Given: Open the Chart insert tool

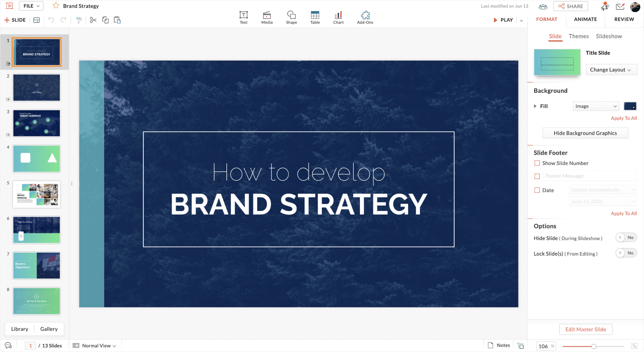Looking at the screenshot, I should tap(338, 17).
